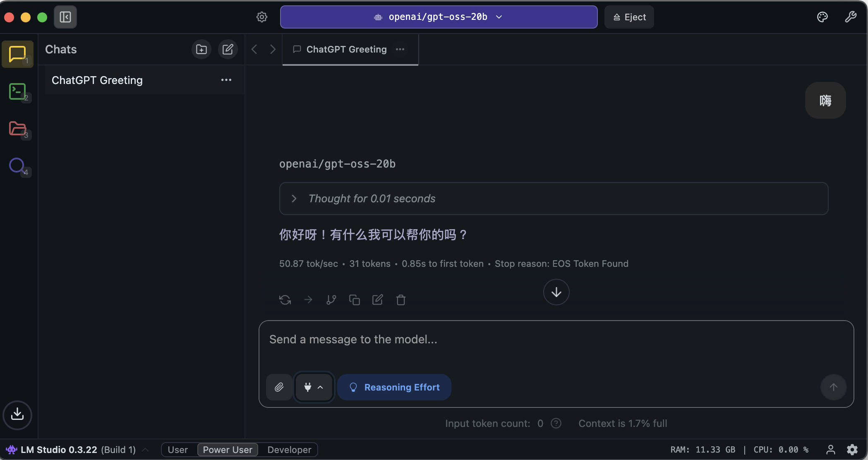Open the openai/gpt-oss-20b model selector dropdown
868x460 pixels.
[x=439, y=17]
